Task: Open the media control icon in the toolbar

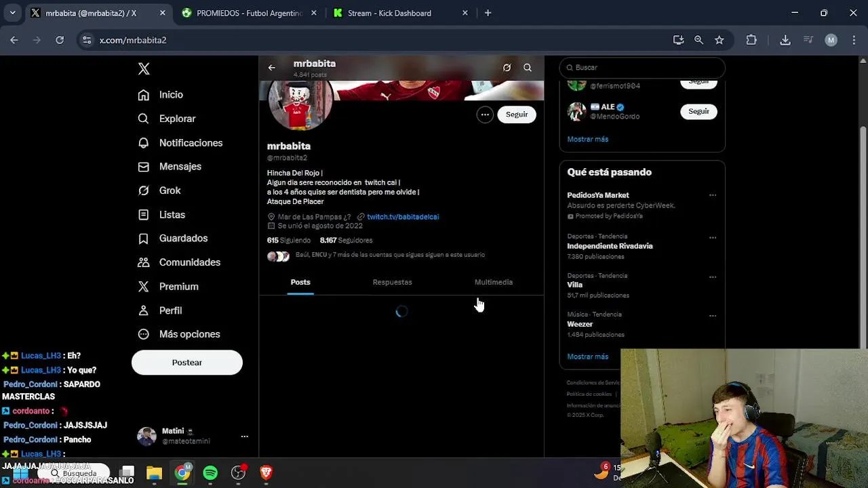Action: (x=808, y=40)
